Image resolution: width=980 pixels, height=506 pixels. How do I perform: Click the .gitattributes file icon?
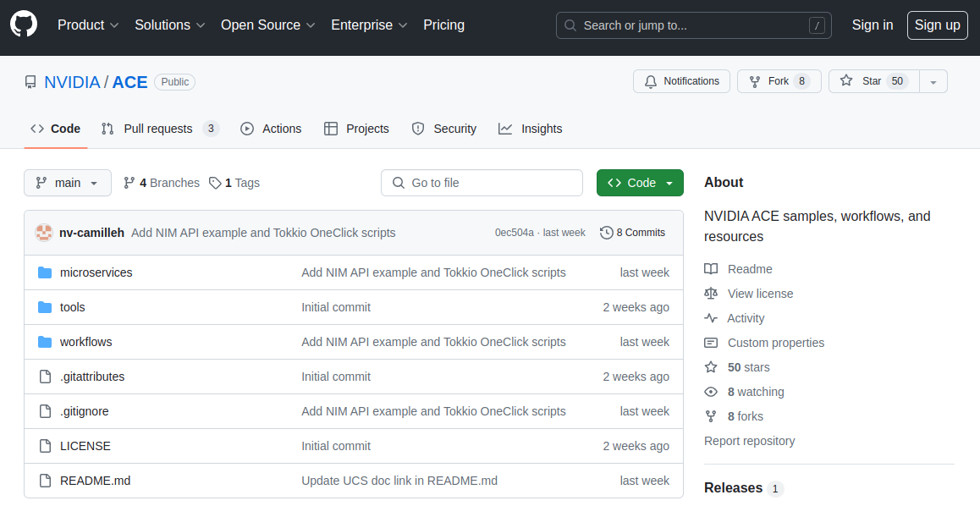(x=45, y=377)
